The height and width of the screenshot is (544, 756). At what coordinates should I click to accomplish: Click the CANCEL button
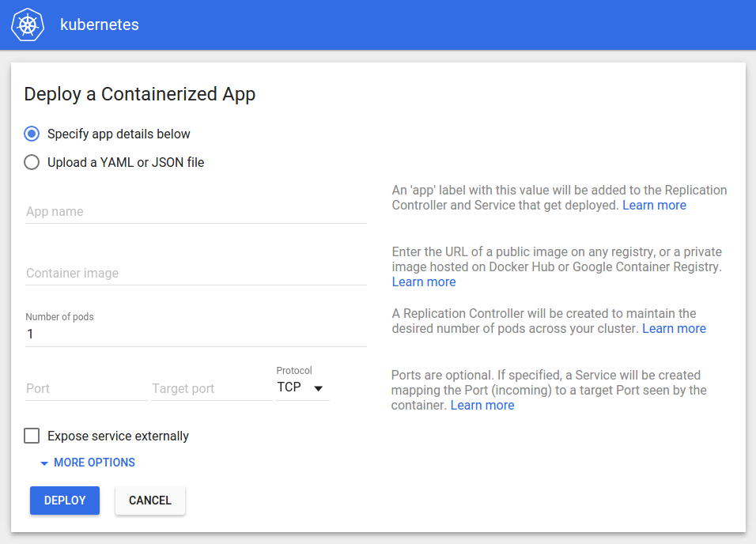(149, 501)
